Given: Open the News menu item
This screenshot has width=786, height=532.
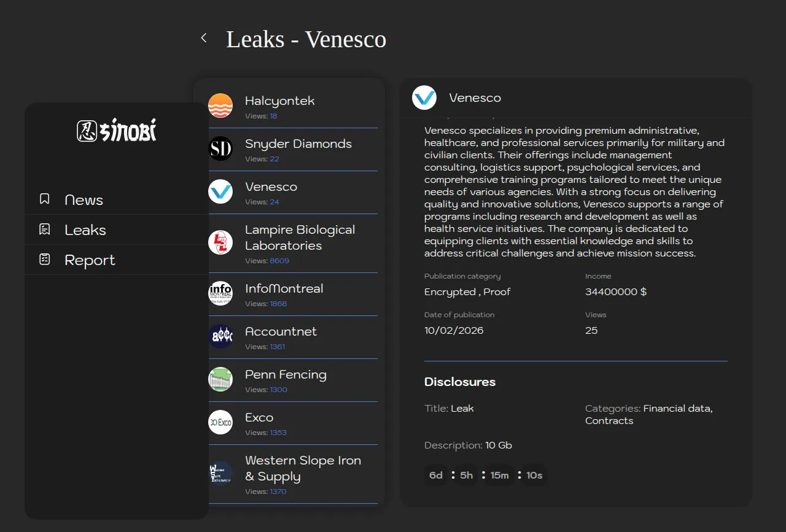Looking at the screenshot, I should (84, 200).
